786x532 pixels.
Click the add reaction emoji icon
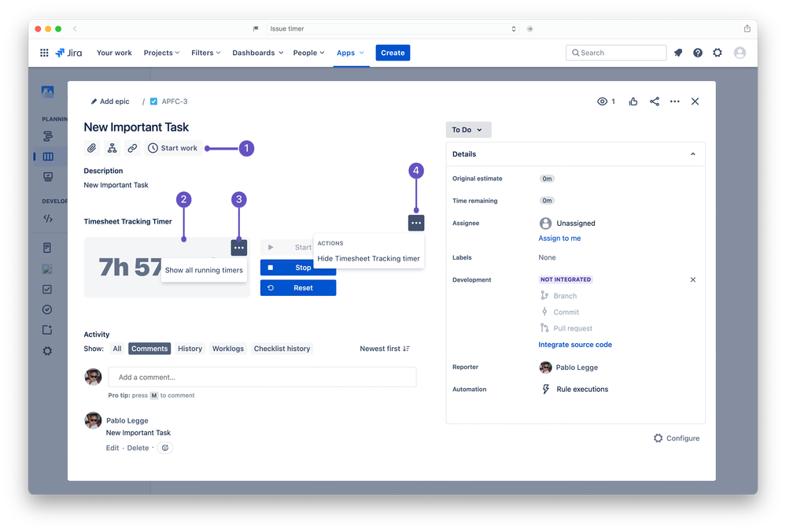coord(165,448)
